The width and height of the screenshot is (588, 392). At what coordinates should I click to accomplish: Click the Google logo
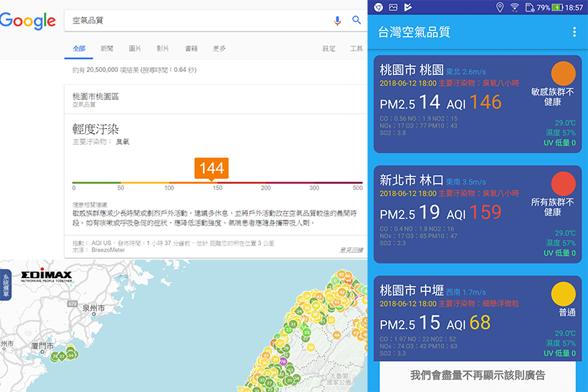28,21
